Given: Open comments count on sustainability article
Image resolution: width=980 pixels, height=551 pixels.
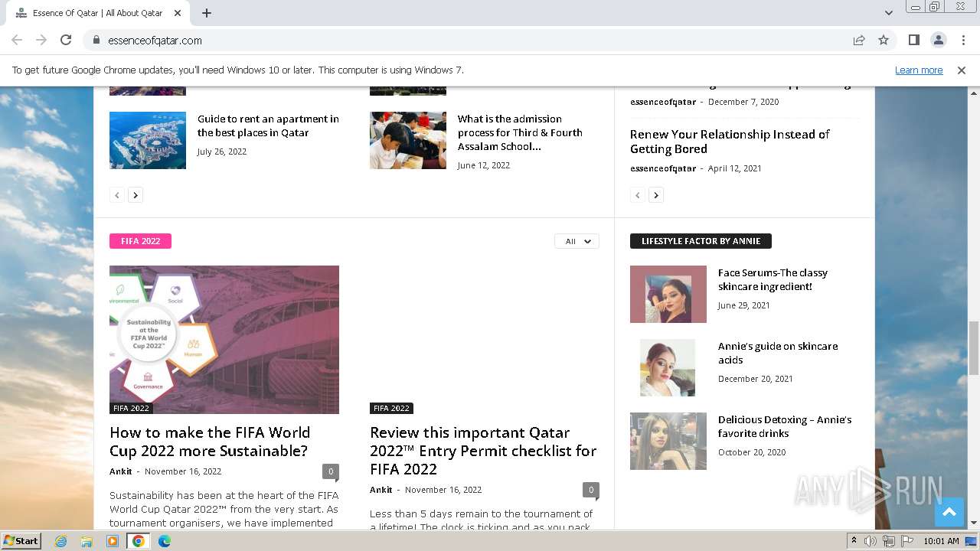Looking at the screenshot, I should [331, 471].
